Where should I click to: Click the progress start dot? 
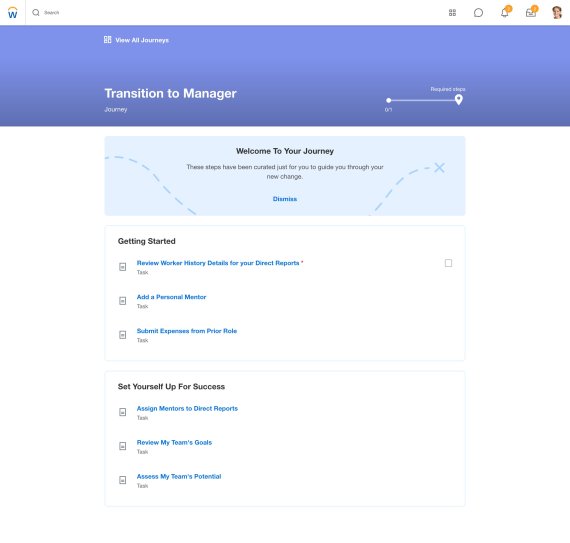(x=389, y=100)
